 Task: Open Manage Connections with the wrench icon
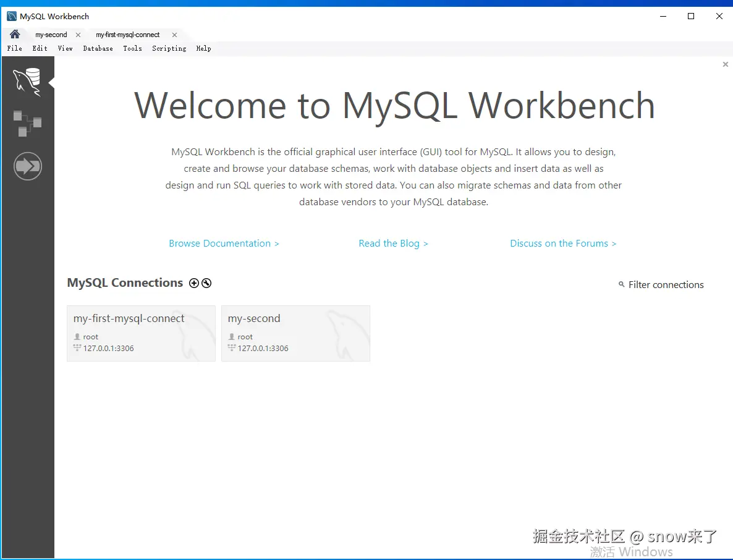click(206, 283)
